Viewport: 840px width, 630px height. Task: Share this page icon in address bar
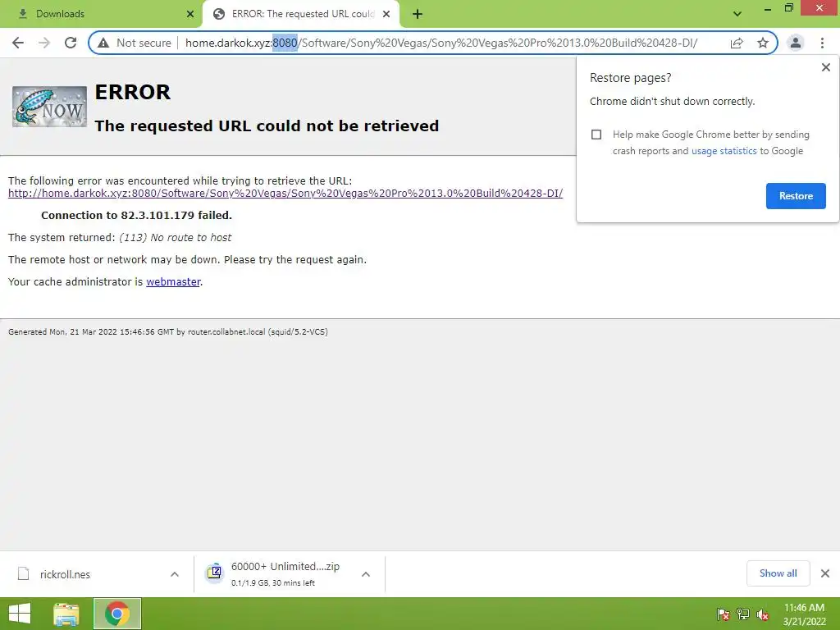point(737,43)
